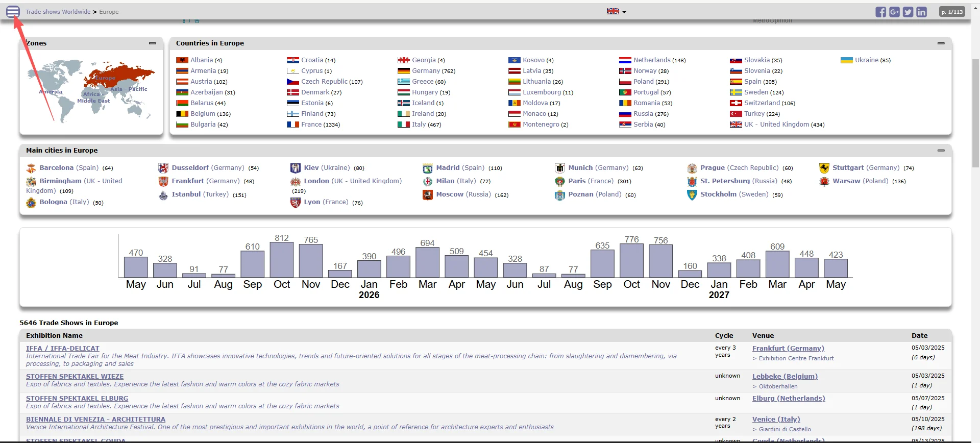
Task: Click the Dusseldorf coat of arms icon
Action: tap(163, 168)
